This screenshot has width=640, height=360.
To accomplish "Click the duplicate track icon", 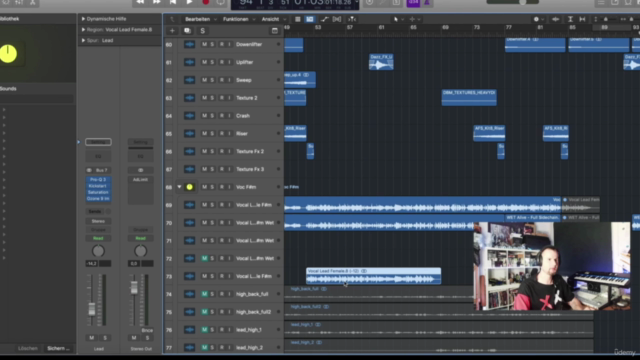I will (x=187, y=31).
